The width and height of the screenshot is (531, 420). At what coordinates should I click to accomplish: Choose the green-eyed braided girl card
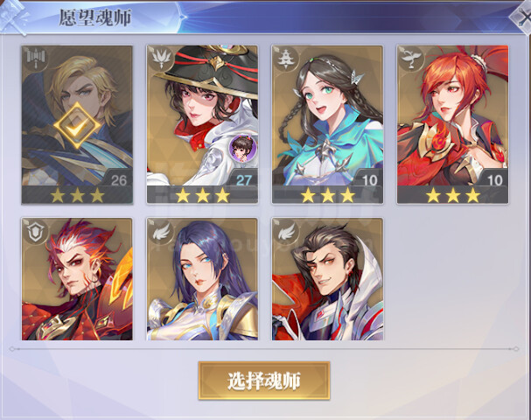coord(327,124)
